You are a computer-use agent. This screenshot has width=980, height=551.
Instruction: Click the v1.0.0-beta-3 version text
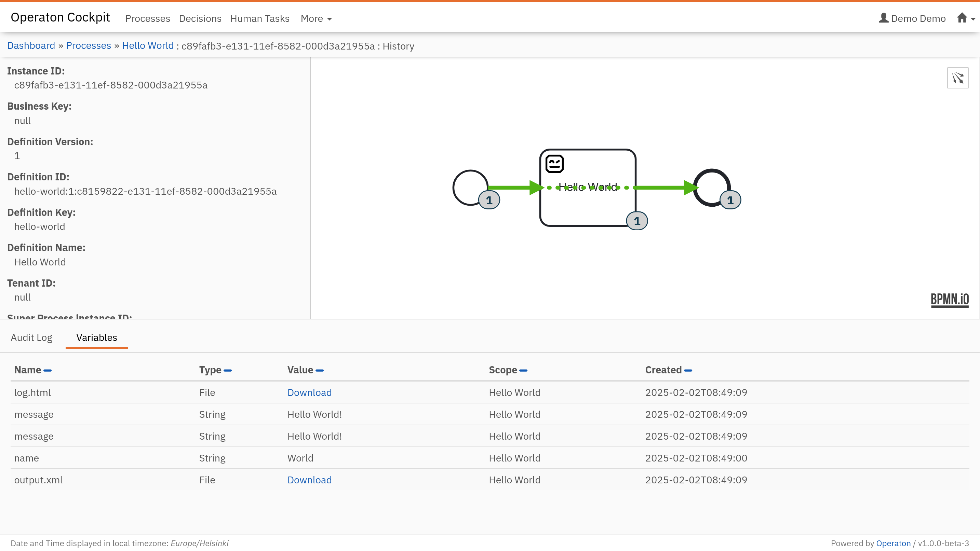pos(943,543)
